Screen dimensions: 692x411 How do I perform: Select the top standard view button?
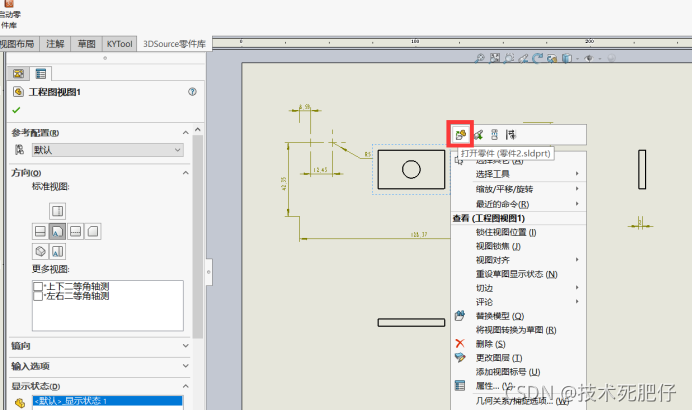[x=57, y=211]
